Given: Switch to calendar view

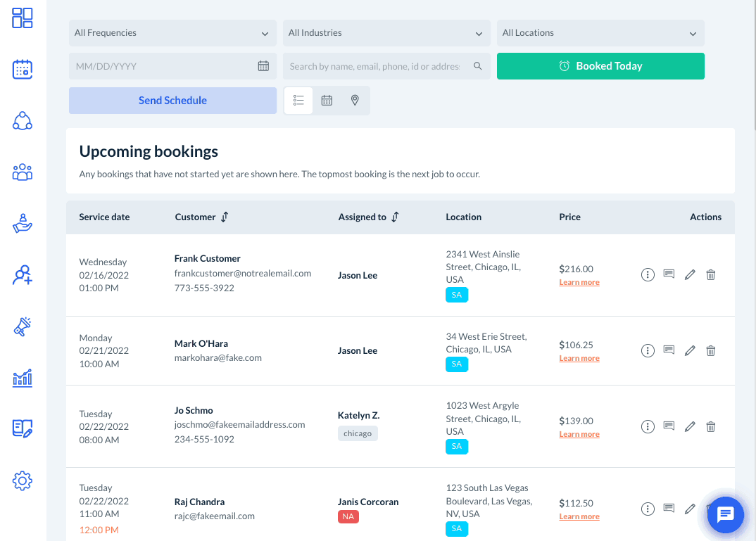Looking at the screenshot, I should pos(327,101).
